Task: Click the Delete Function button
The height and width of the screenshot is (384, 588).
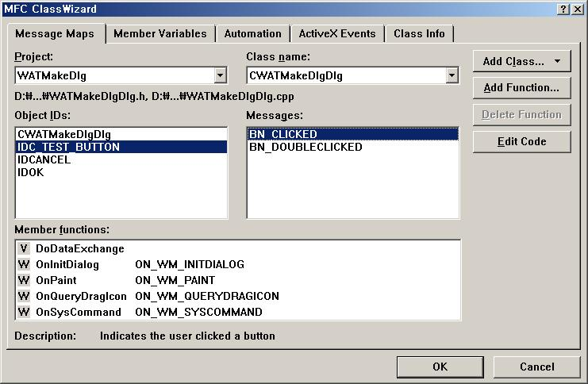Action: (521, 115)
